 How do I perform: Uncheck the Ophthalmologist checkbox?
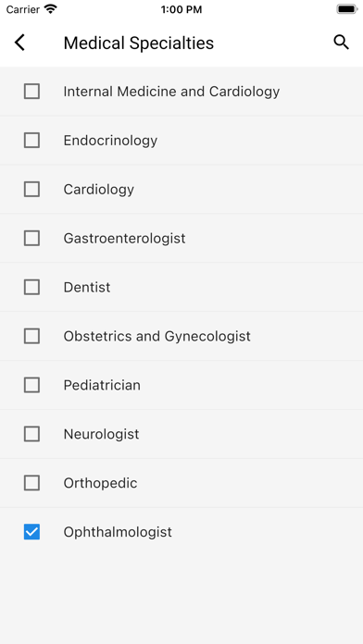pyautogui.click(x=31, y=532)
